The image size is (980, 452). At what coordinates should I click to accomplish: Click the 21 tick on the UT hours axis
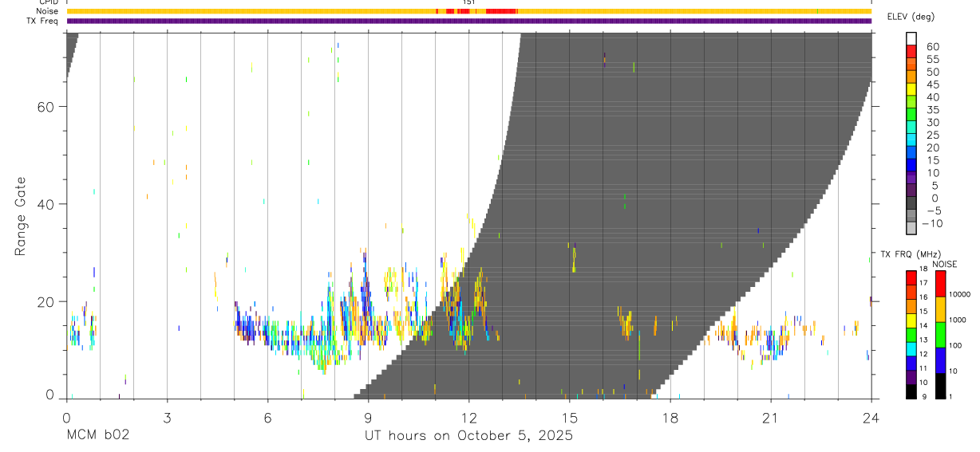click(x=771, y=417)
